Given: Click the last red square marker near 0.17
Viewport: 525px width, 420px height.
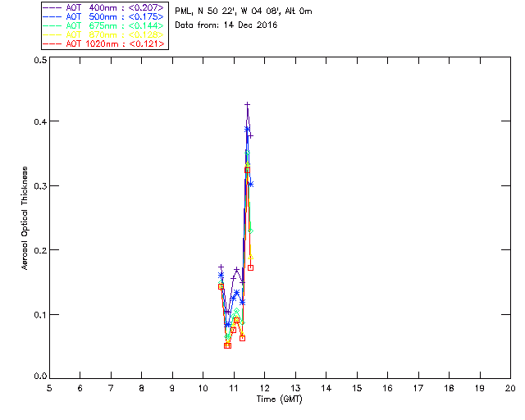Looking at the screenshot, I should coord(250,267).
